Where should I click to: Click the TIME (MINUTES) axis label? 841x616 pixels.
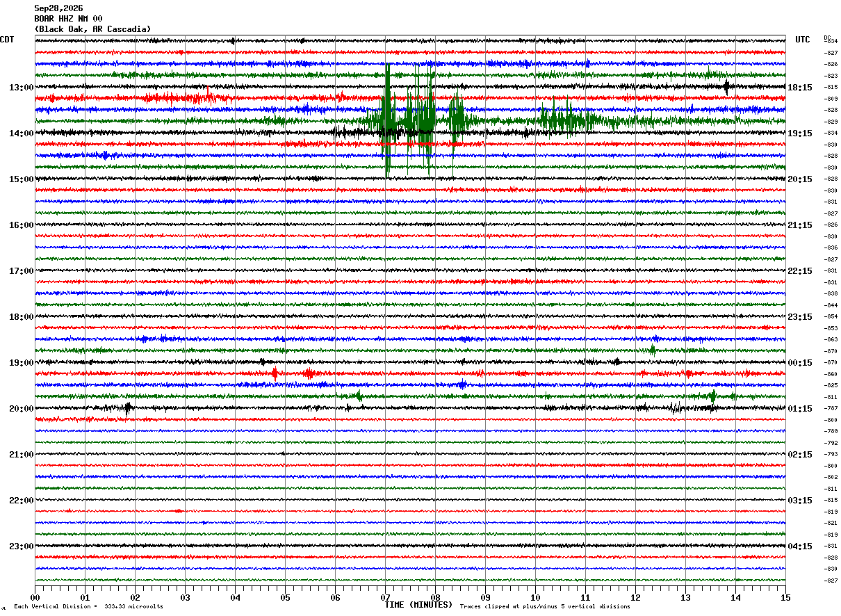point(419,605)
